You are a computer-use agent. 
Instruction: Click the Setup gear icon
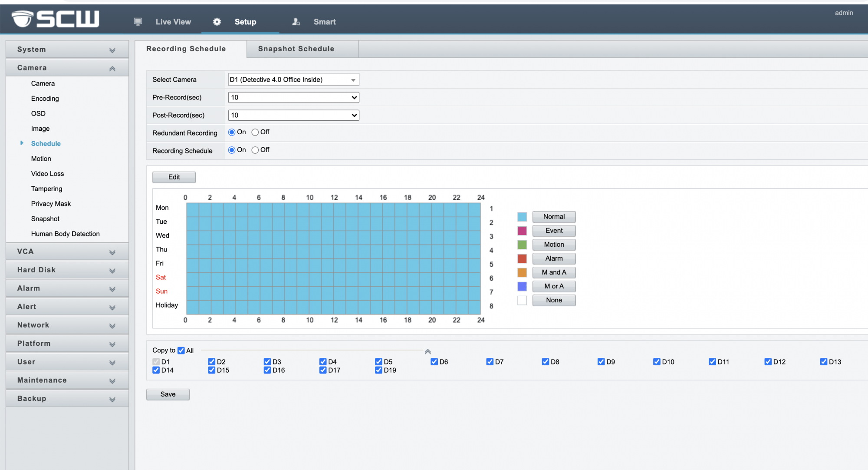coord(217,21)
